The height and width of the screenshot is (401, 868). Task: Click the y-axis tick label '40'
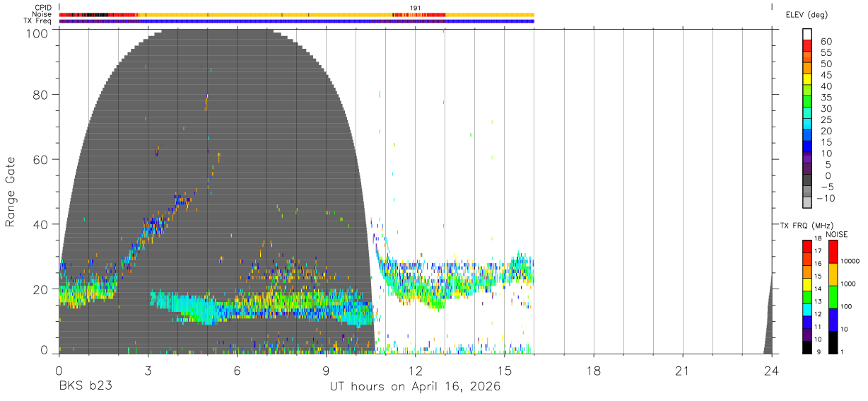pyautogui.click(x=40, y=224)
